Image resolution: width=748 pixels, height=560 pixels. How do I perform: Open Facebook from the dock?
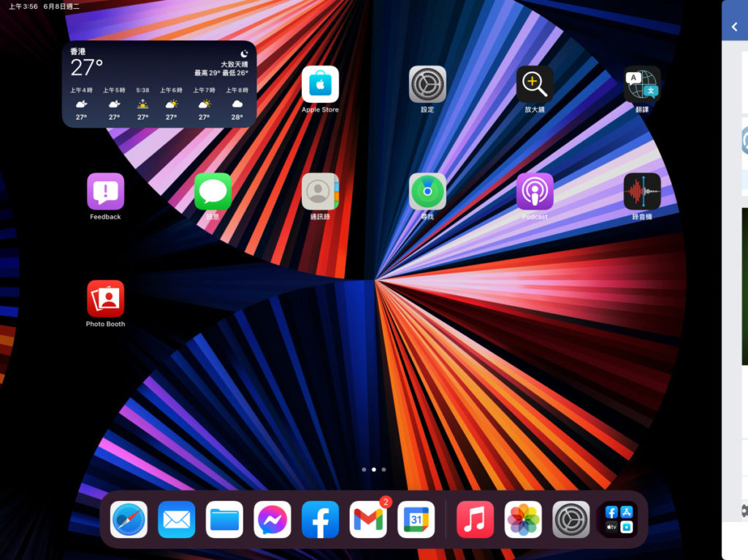(321, 519)
